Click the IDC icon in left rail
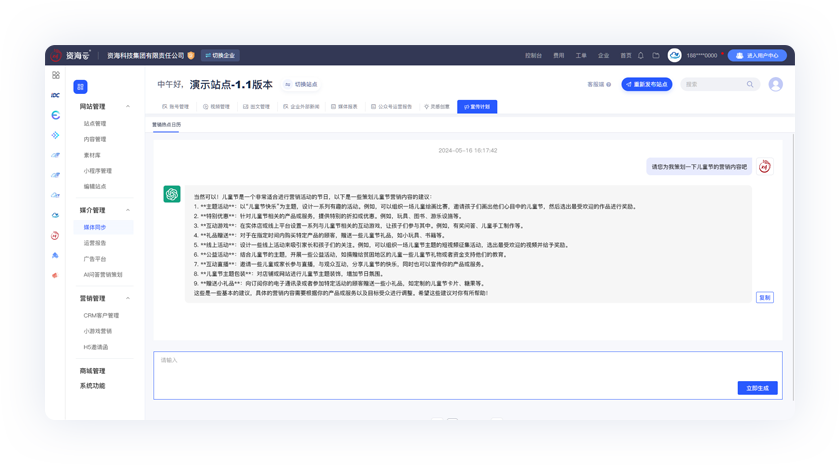Image resolution: width=840 pixels, height=465 pixels. pos(56,95)
